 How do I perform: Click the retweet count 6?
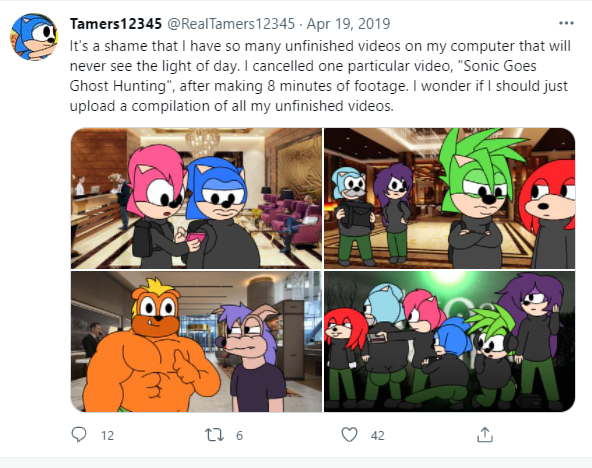(x=239, y=436)
